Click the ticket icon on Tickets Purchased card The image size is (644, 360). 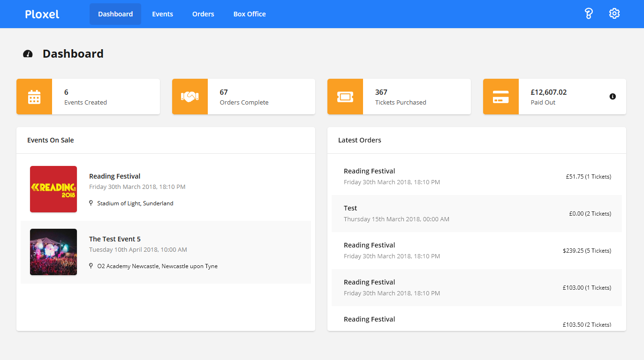[x=345, y=97]
